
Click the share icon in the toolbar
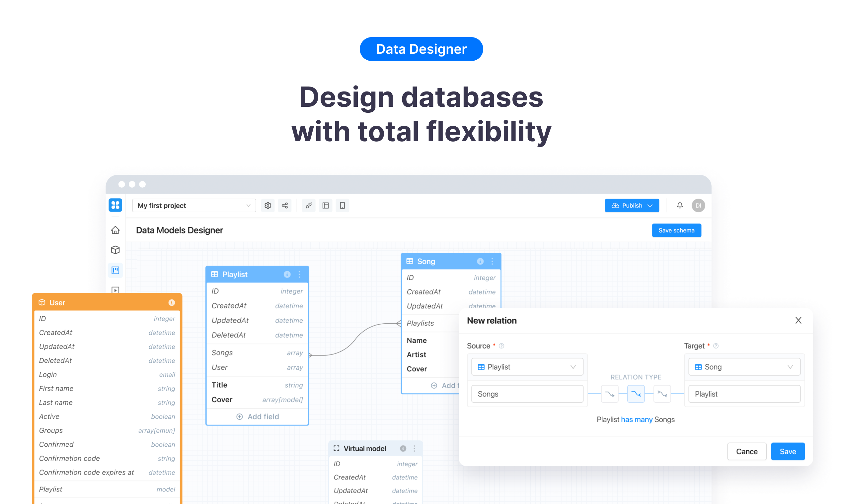[285, 205]
